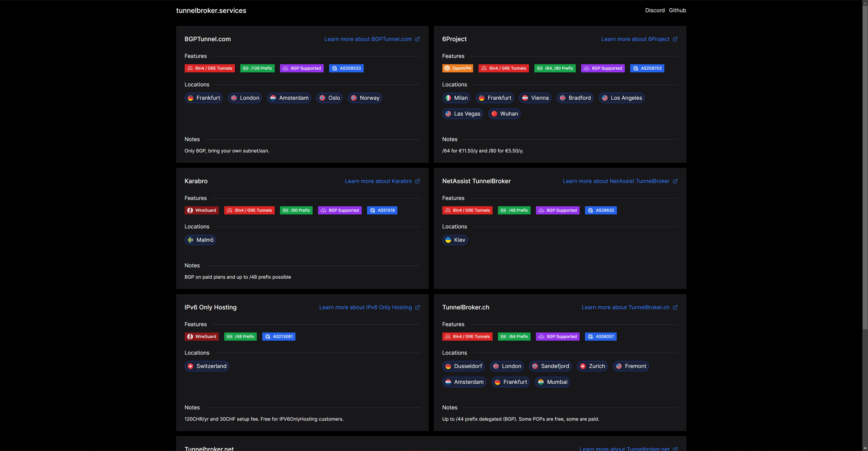Click the note 'Only BGP, bring your own subnet/asn.'
This screenshot has width=868, height=451.
coord(227,151)
